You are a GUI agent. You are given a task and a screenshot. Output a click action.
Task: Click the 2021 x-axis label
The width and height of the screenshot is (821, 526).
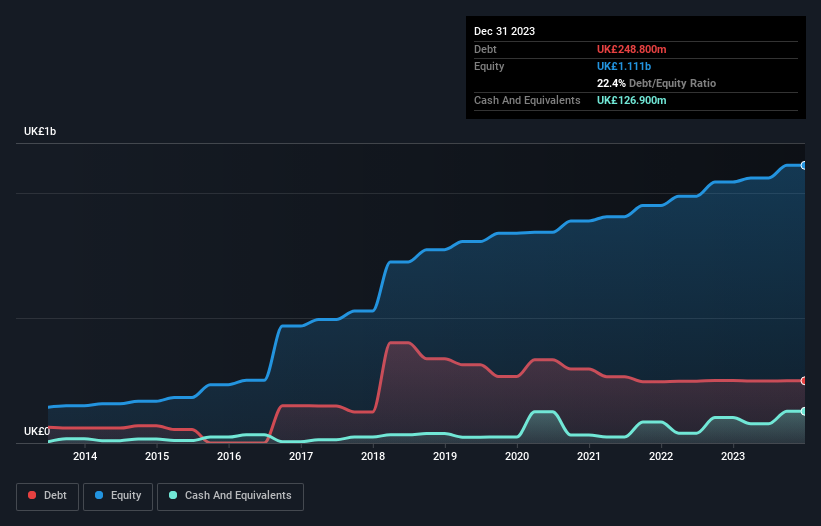pos(589,456)
